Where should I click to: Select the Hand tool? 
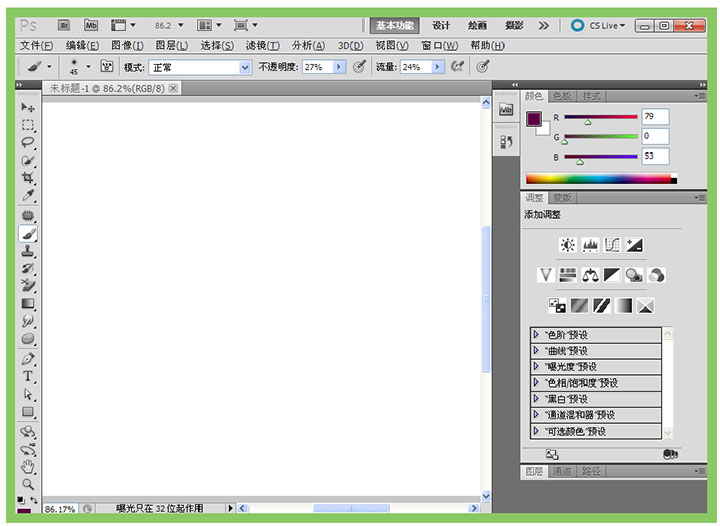pyautogui.click(x=28, y=466)
